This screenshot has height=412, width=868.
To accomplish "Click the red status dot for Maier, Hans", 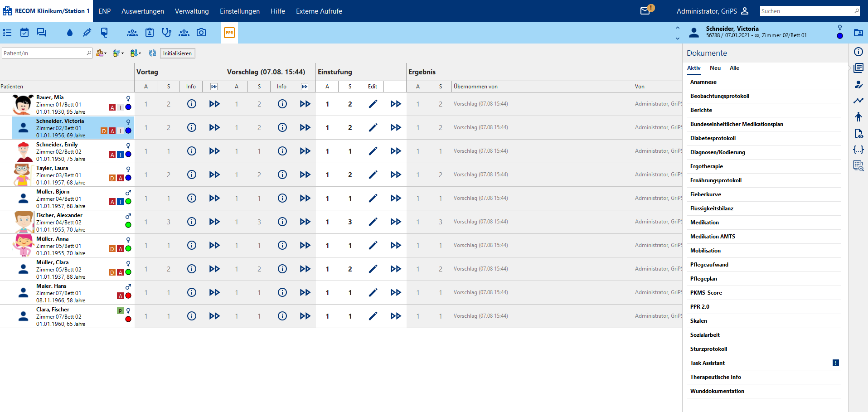I will 128,296.
